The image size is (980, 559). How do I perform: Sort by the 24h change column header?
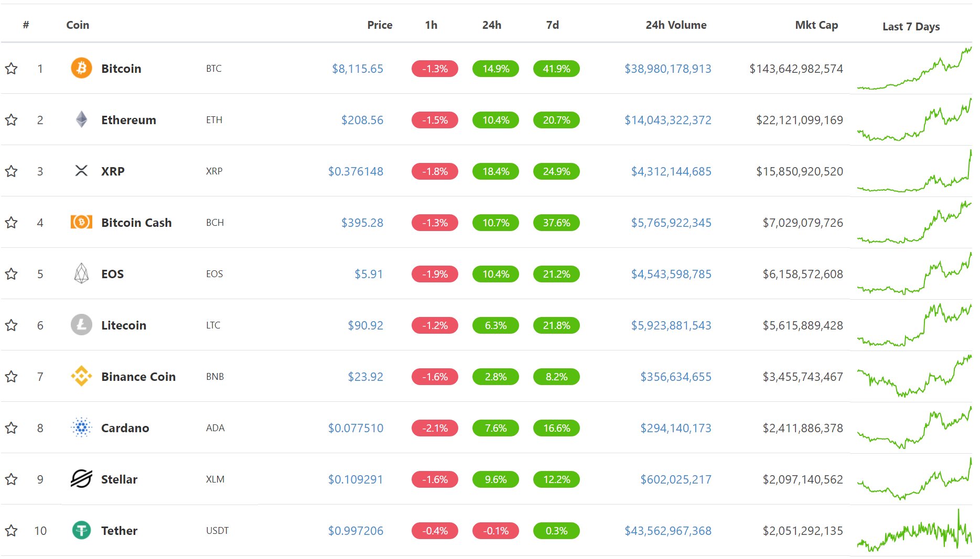pyautogui.click(x=492, y=25)
